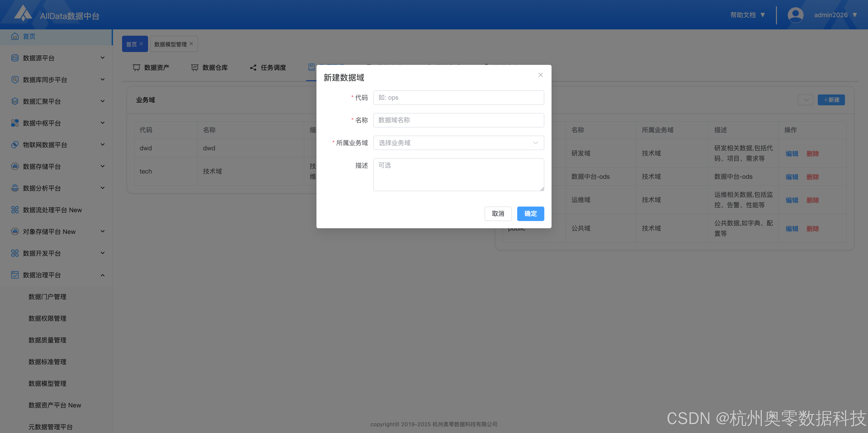The height and width of the screenshot is (433, 868).
Task: Click the 数据汇聚平台 layers icon
Action: 15,101
